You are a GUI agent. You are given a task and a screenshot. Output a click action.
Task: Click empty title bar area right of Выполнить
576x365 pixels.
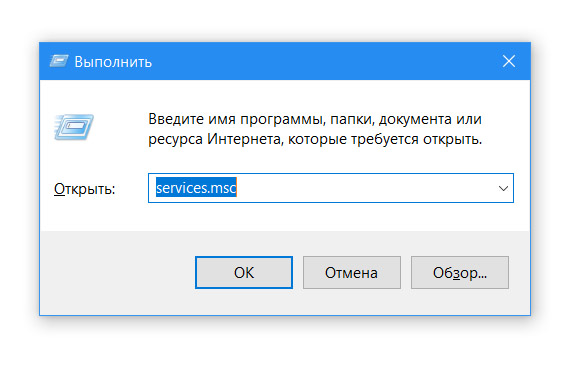[323, 61]
